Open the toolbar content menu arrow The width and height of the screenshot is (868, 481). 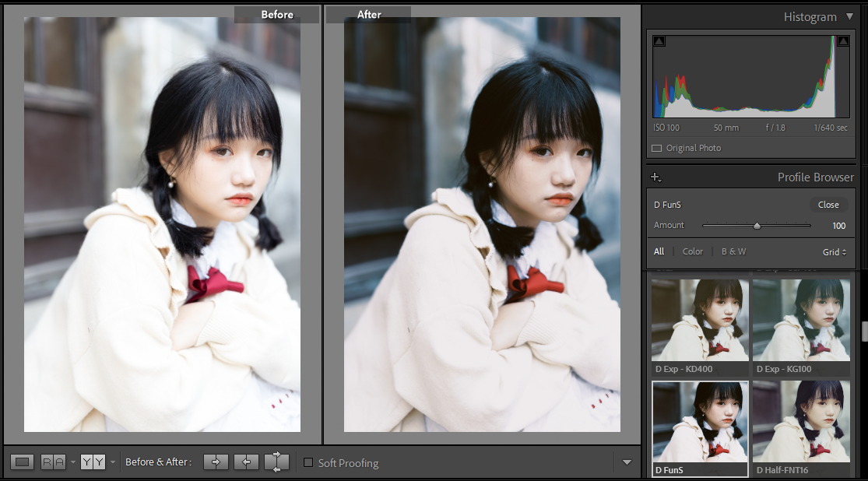pos(627,463)
